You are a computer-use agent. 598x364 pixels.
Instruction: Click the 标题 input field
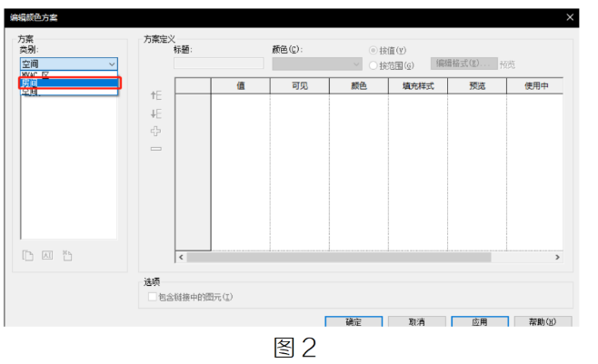218,64
